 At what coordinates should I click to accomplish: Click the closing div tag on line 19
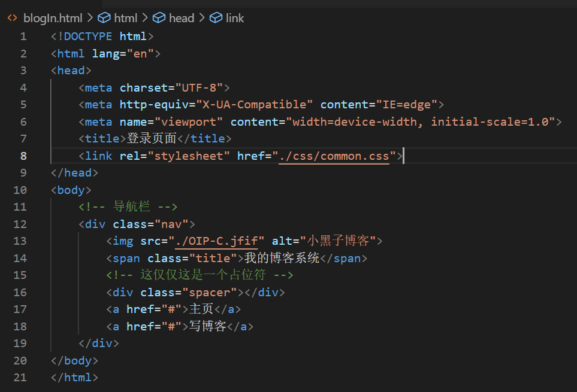coord(99,343)
